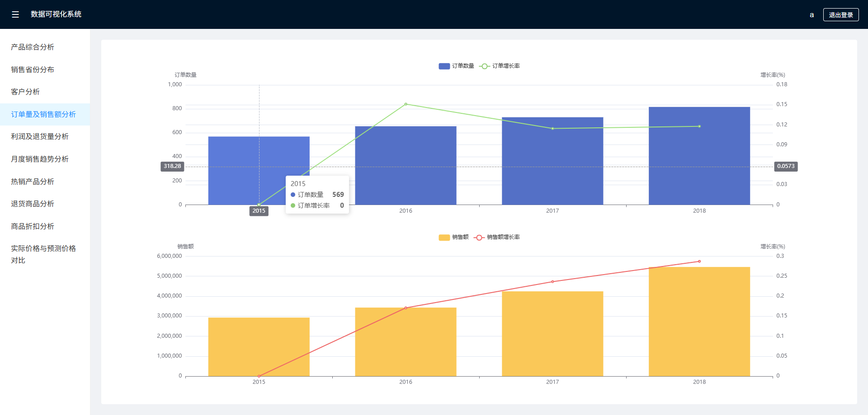Screen dimensions: 868x415
Task: Click the 2018 sales growth rate point
Action: [699, 261]
